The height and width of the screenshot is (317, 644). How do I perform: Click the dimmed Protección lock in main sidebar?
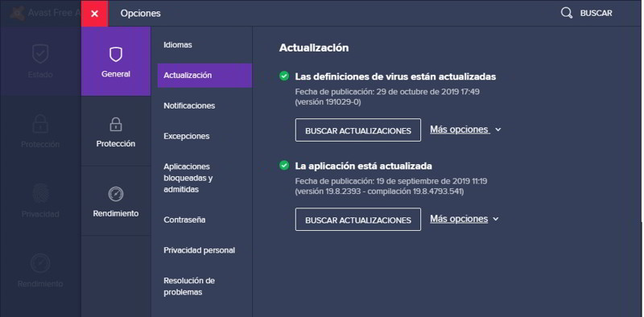[x=40, y=124]
